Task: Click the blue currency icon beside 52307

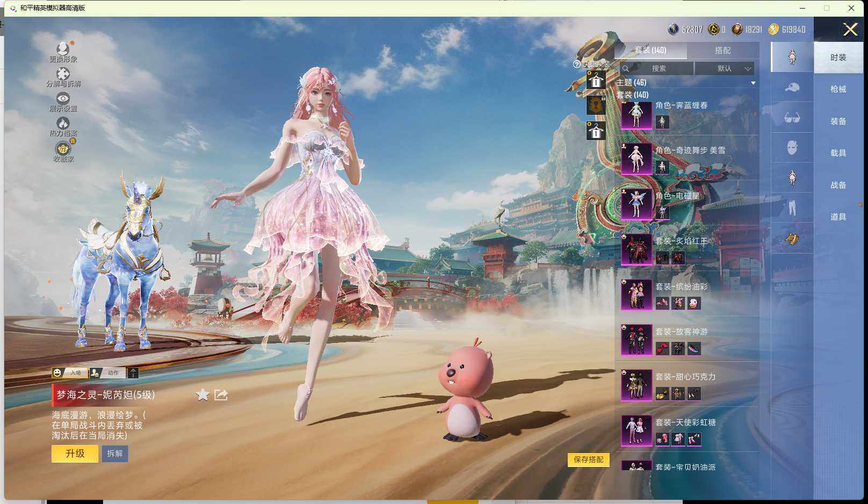Action: pyautogui.click(x=673, y=29)
